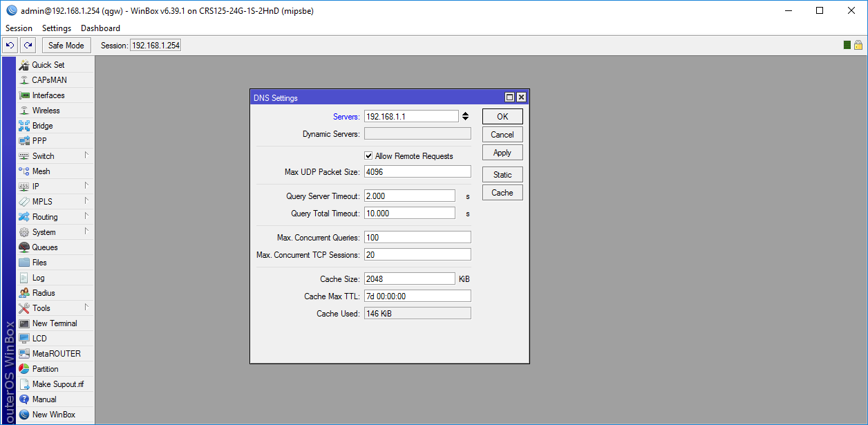Expand the Routing submenu arrow

86,216
